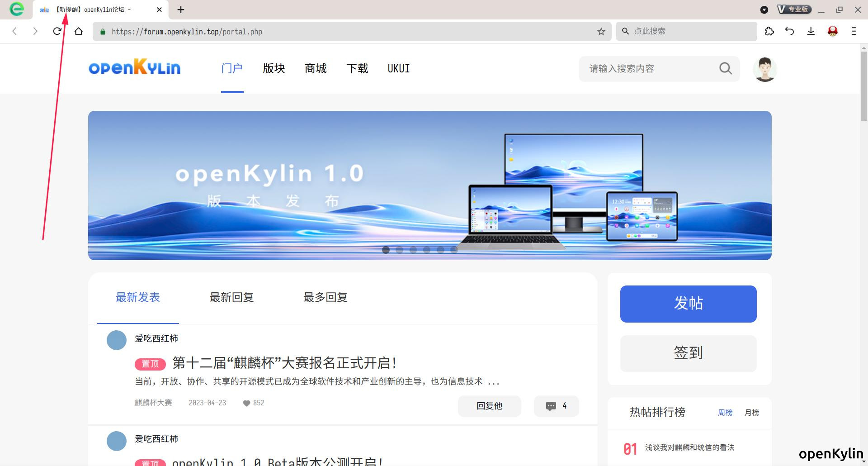Open the 商城 navigation item
The image size is (868, 466).
[x=316, y=68]
